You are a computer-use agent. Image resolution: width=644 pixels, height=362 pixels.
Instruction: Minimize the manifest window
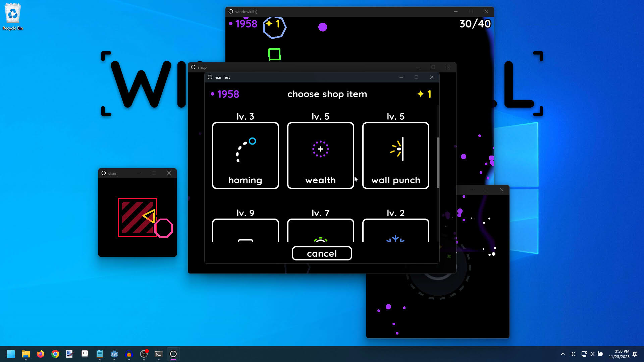coord(401,77)
